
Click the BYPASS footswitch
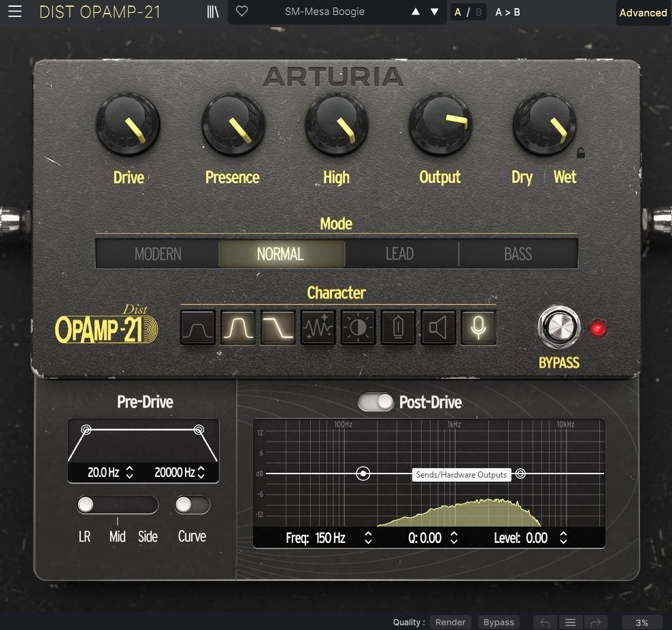(559, 327)
